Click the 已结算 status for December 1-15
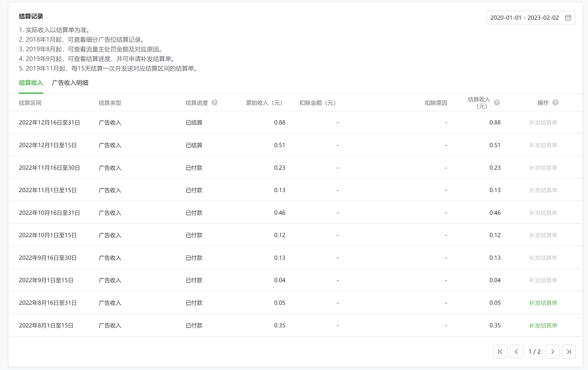This screenshot has height=370, width=588. (194, 145)
